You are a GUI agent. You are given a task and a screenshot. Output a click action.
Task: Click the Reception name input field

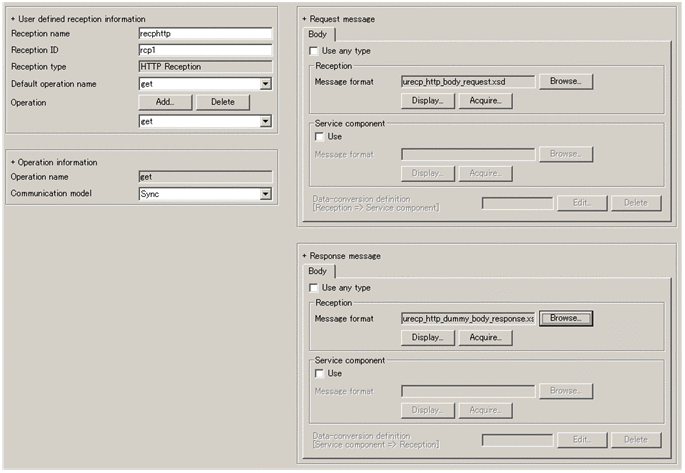[x=205, y=34]
